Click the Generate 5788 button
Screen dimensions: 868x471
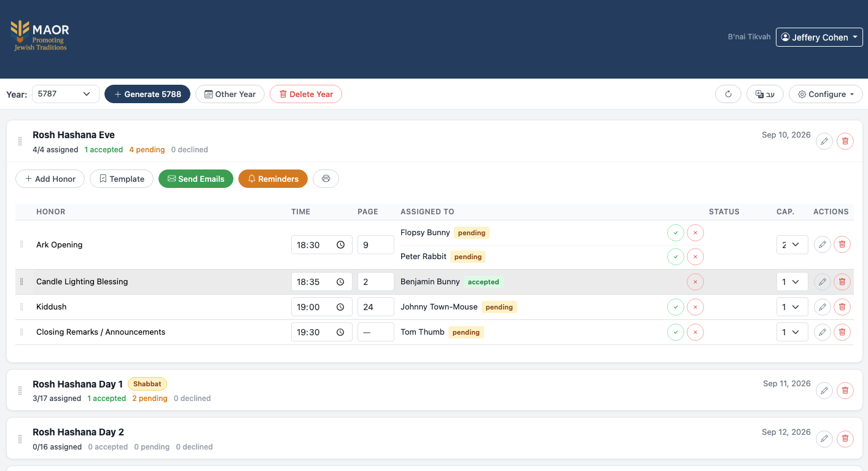pos(147,94)
